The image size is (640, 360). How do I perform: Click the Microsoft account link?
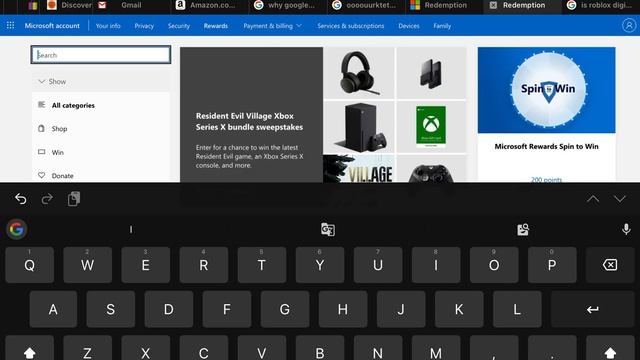[x=52, y=26]
